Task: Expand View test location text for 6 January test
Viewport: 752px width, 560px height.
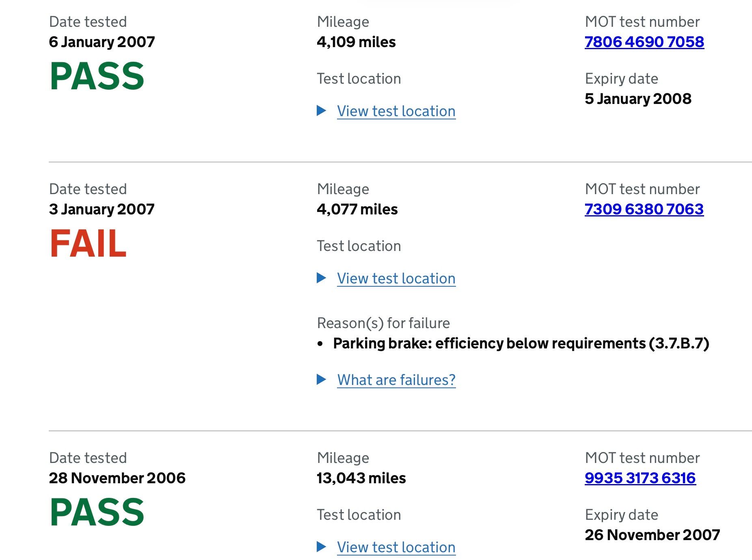Action: pyautogui.click(x=396, y=111)
